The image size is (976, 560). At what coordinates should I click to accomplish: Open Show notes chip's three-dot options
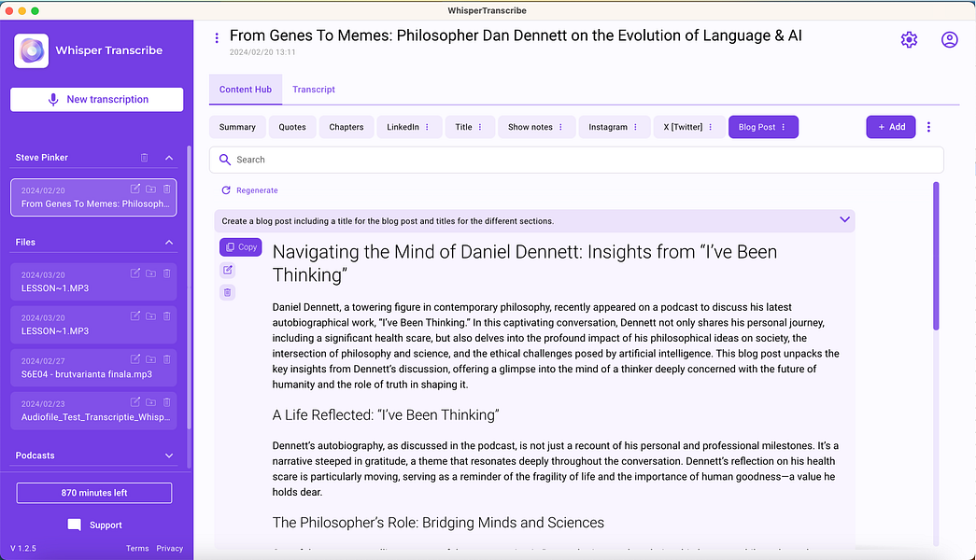560,127
